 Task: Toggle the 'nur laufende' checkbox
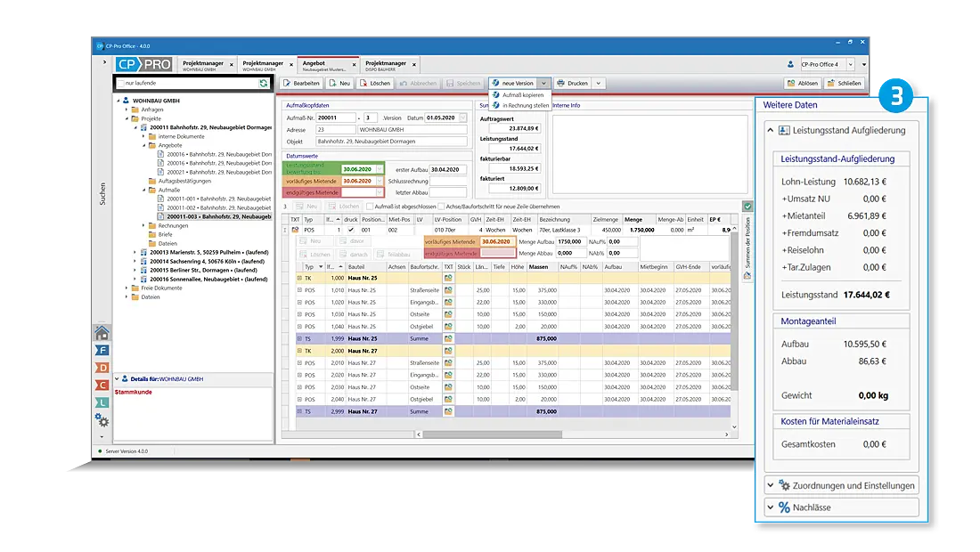pos(120,83)
